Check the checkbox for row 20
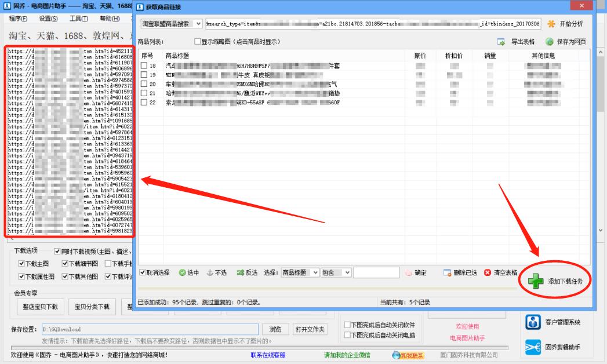Image resolution: width=607 pixels, height=364 pixels. pyautogui.click(x=144, y=83)
